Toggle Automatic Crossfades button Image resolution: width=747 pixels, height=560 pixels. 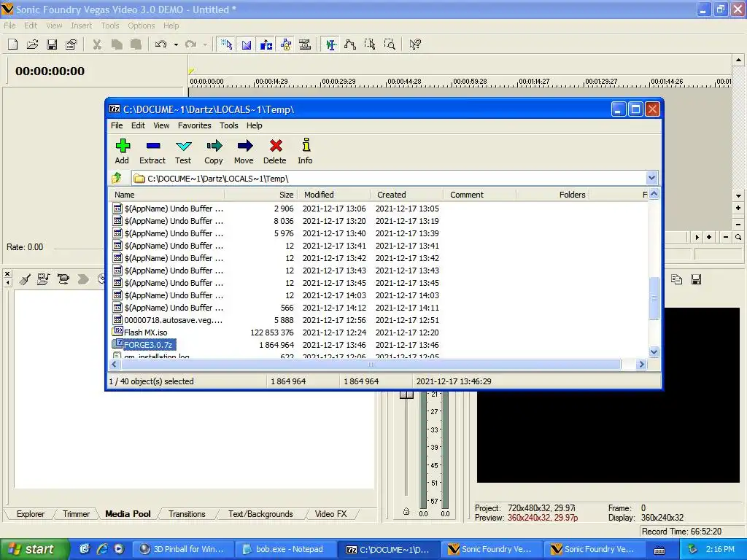click(247, 44)
